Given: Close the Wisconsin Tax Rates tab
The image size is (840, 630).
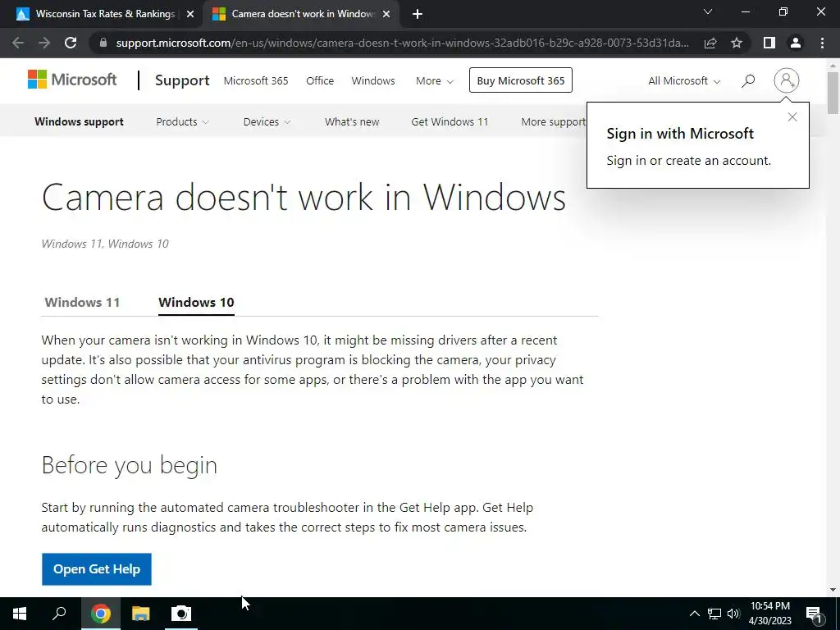Looking at the screenshot, I should (x=190, y=15).
